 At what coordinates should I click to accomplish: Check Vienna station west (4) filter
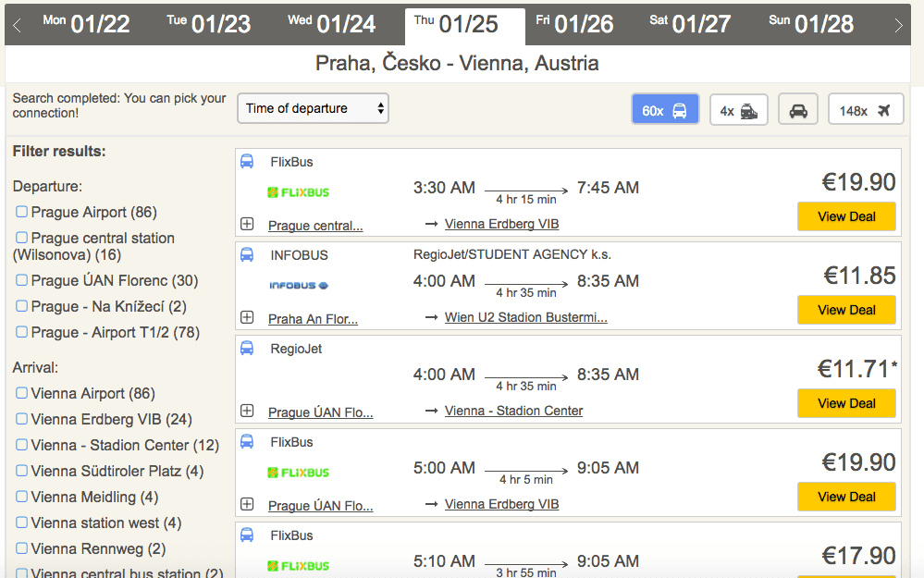(22, 523)
